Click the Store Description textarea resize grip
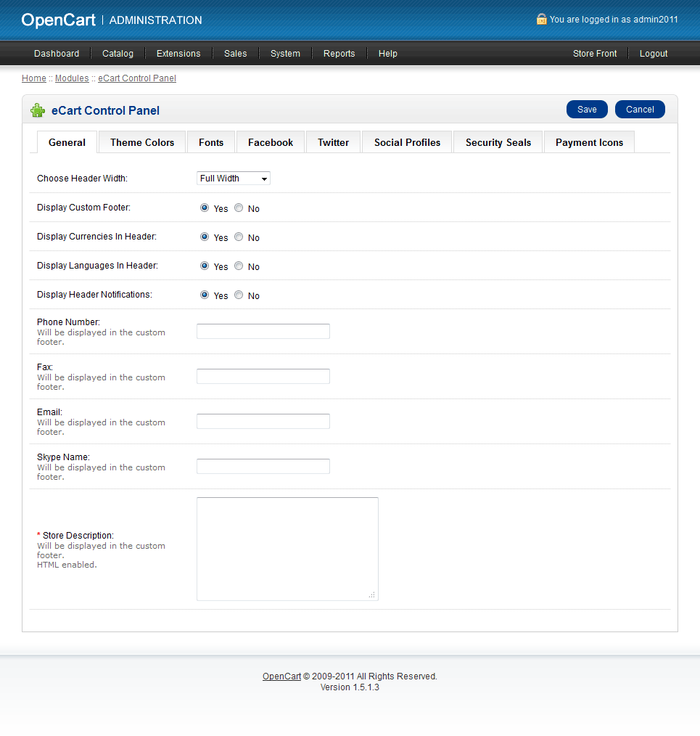Image resolution: width=700 pixels, height=736 pixels. tap(372, 594)
